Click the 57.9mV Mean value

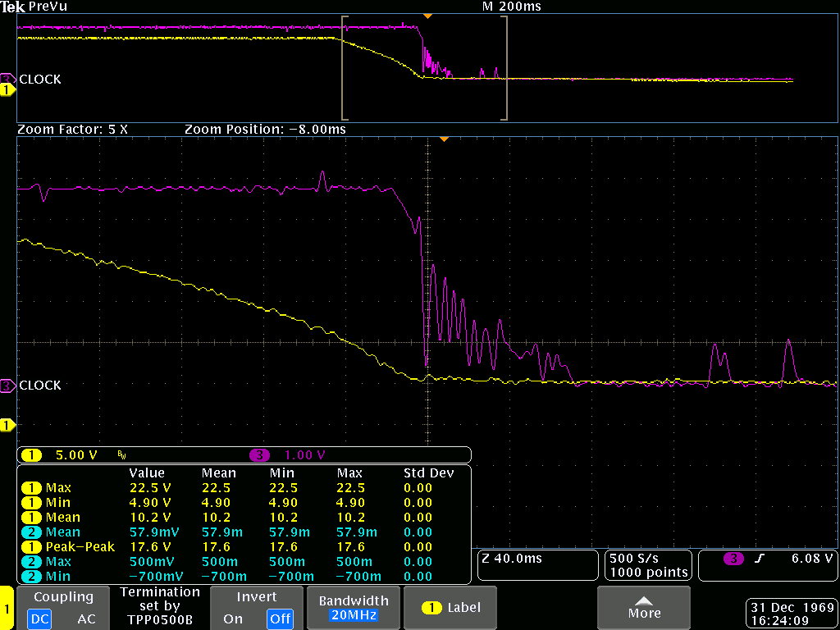click(154, 532)
